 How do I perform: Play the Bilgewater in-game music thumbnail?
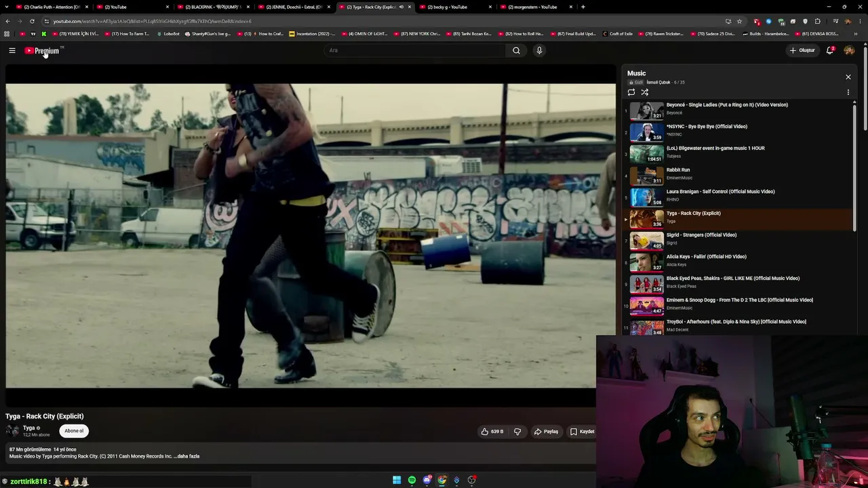(647, 153)
